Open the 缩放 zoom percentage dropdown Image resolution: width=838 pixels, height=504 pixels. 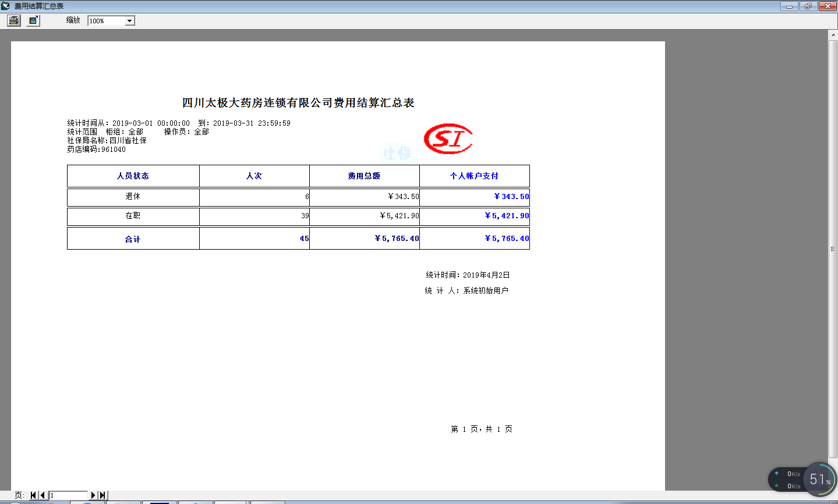130,21
